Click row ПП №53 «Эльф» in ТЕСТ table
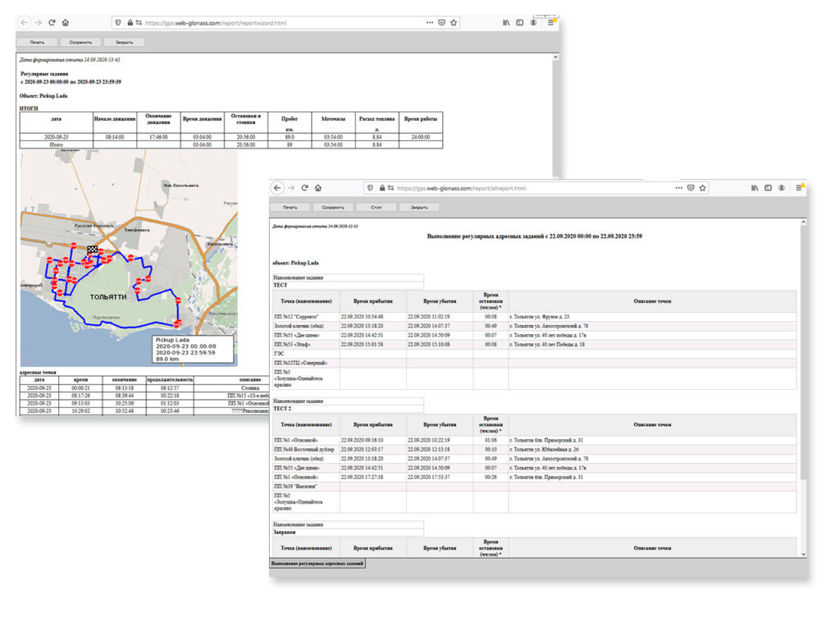Viewport: 840px width, 623px height. 534,345
